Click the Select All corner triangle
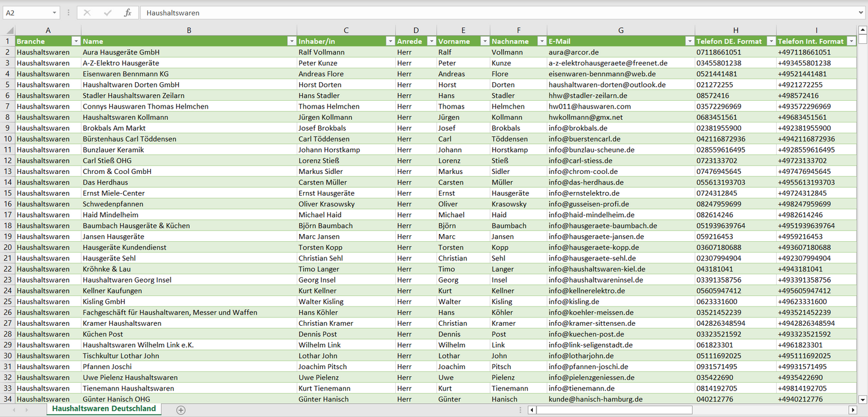 [8, 31]
